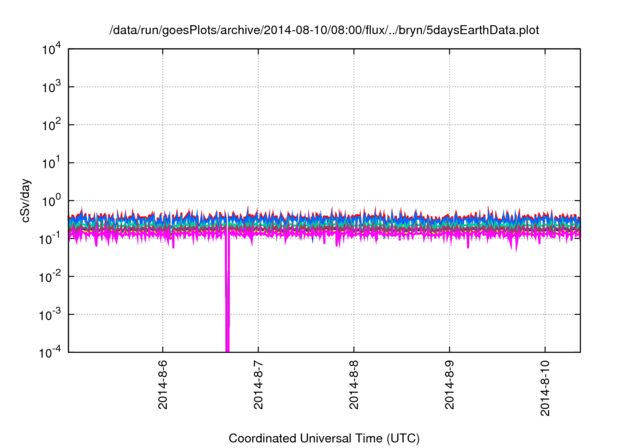Click the 10^1 y-axis tick label
Viewport: 640px width, 448px height.
point(51,163)
